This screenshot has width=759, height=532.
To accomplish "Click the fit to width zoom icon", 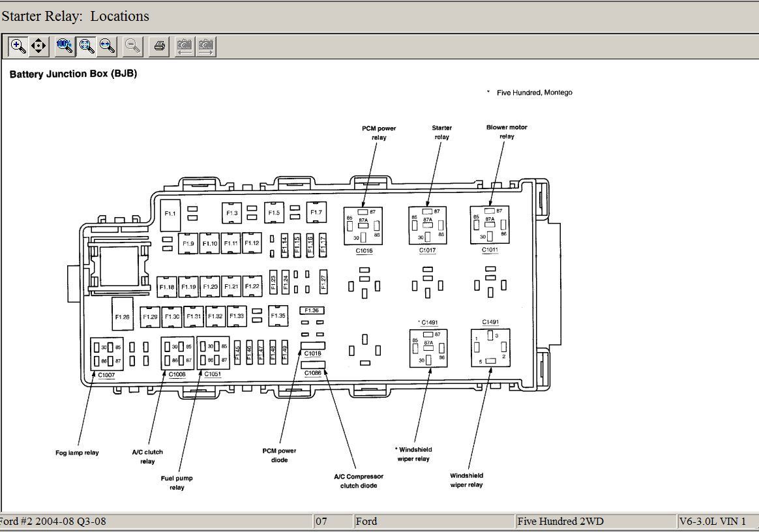I will point(108,46).
